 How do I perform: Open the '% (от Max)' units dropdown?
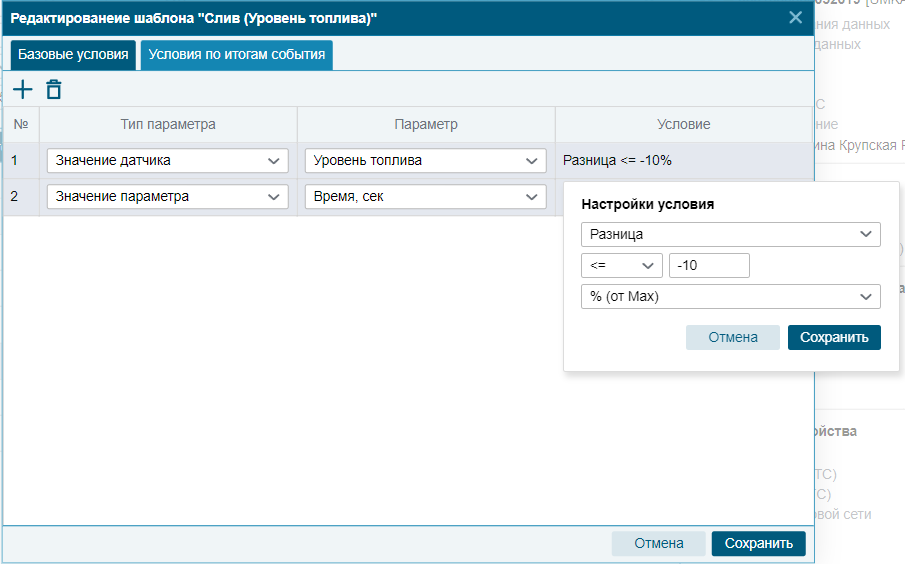(x=731, y=297)
